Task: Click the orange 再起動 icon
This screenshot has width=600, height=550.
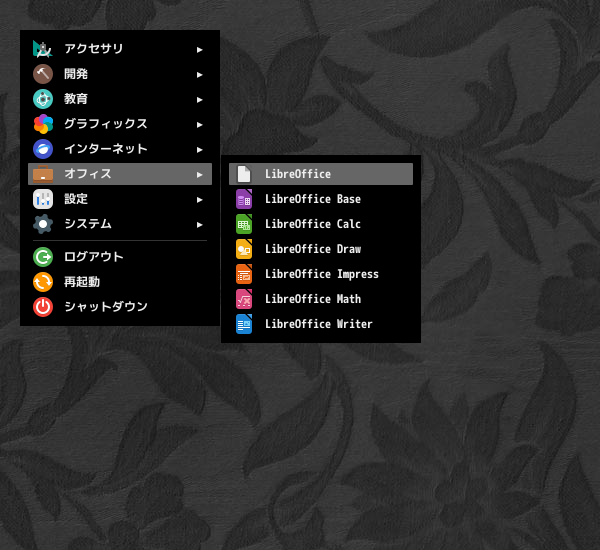Action: point(43,282)
